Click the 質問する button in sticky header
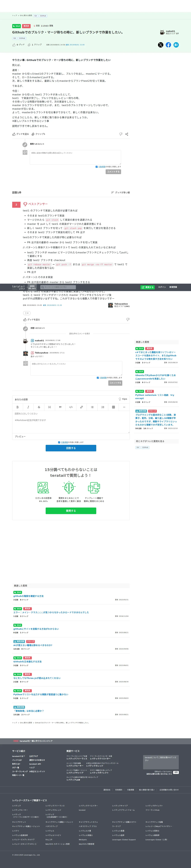 pos(147,287)
